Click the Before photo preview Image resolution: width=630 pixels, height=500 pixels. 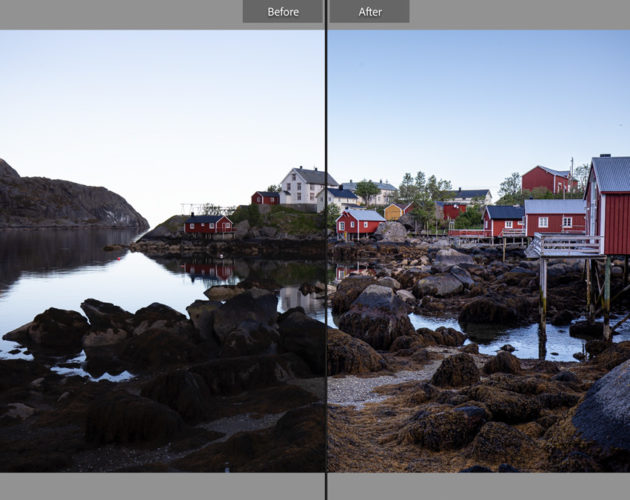[162, 251]
